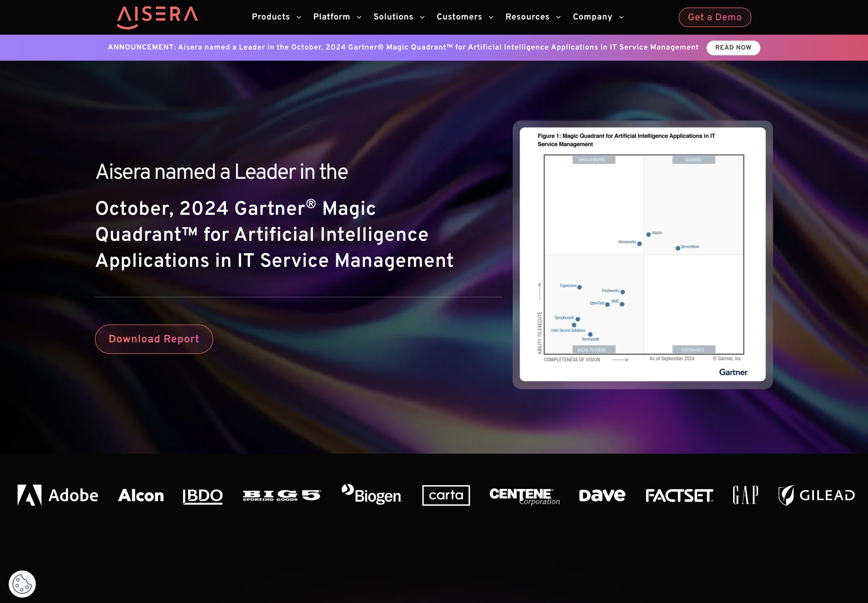Expand the Customers chevron arrow
The width and height of the screenshot is (868, 603).
tap(491, 17)
